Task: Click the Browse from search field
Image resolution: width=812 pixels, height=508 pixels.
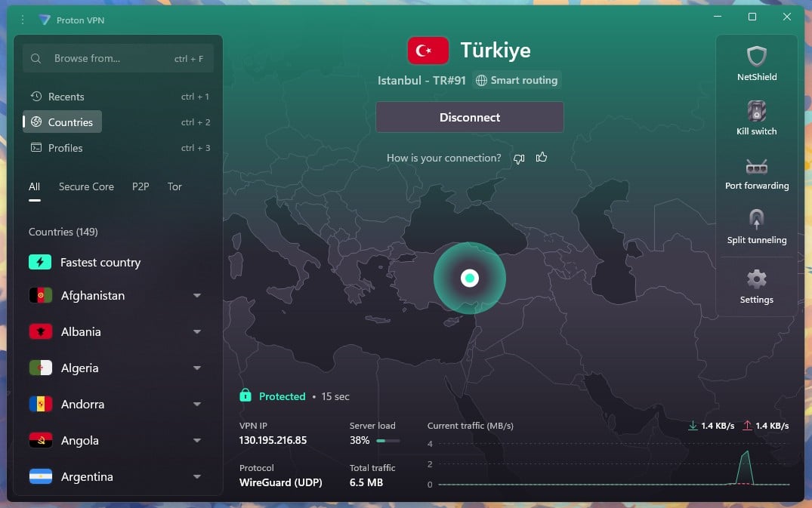Action: [118, 58]
